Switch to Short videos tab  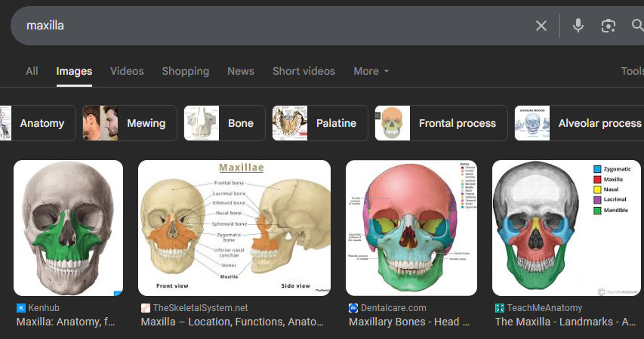pyautogui.click(x=304, y=71)
